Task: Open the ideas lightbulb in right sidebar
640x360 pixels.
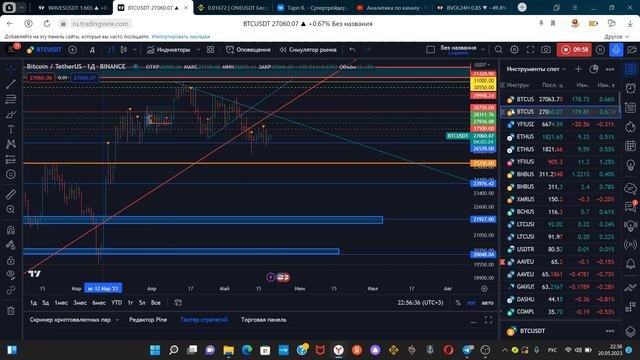Action: pos(631,165)
